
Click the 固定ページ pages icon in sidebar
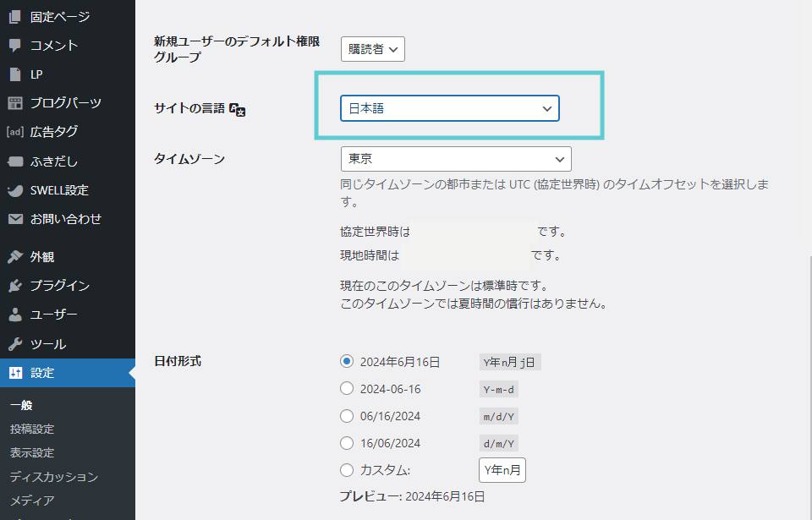(15, 17)
